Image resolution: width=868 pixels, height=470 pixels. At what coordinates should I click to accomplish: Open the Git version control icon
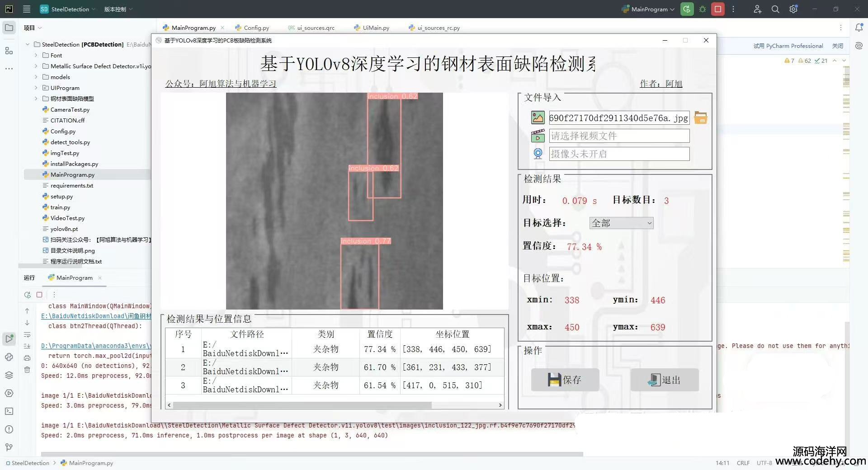[x=9, y=447]
